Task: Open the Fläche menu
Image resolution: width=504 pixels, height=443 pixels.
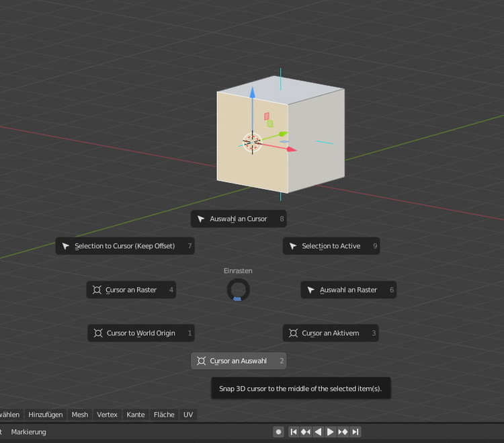Action: click(164, 415)
